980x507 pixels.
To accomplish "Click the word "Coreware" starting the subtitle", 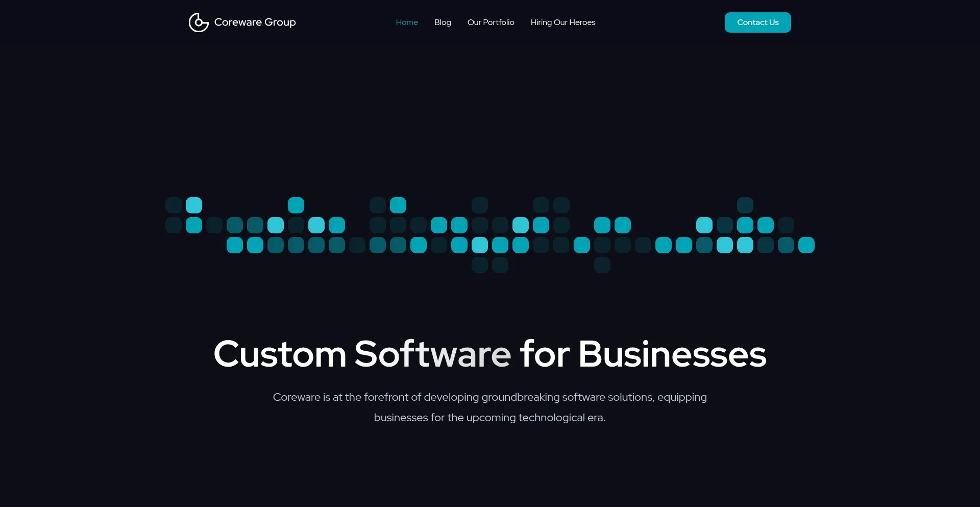I will click(x=296, y=397).
